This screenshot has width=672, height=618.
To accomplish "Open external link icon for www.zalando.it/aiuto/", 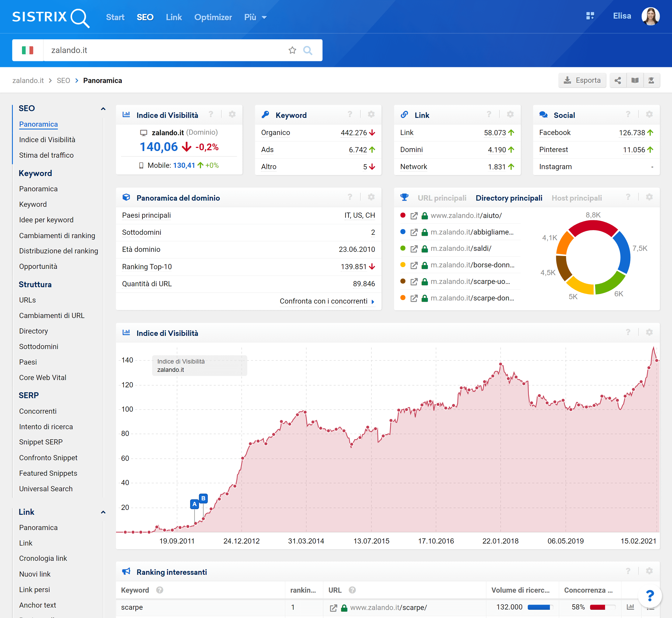I will pos(414,216).
